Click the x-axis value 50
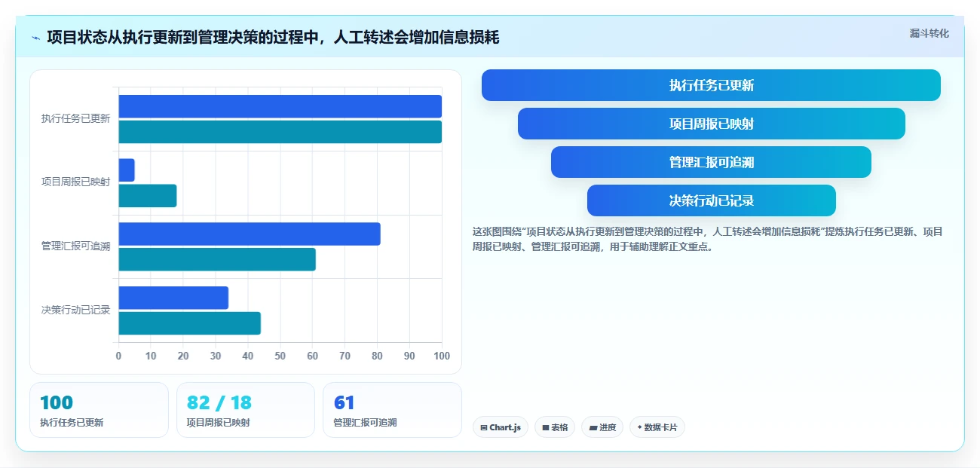980x468 pixels. 280,356
